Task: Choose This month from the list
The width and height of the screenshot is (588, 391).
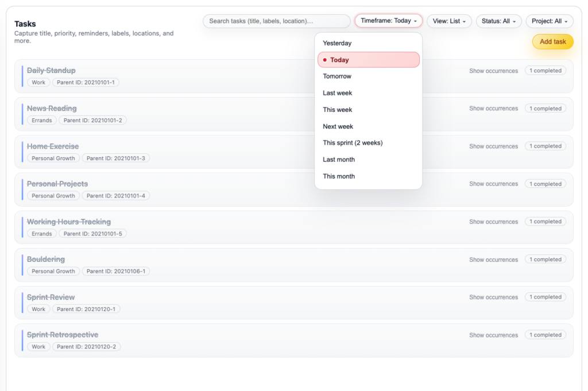Action: (x=339, y=176)
